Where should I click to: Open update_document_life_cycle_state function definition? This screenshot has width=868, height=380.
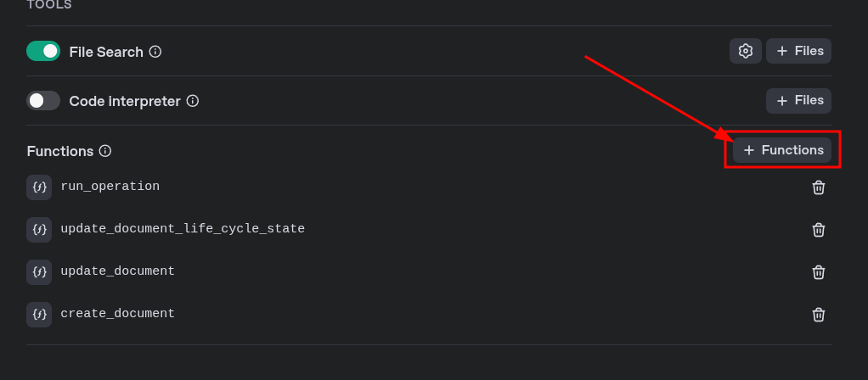(x=183, y=229)
